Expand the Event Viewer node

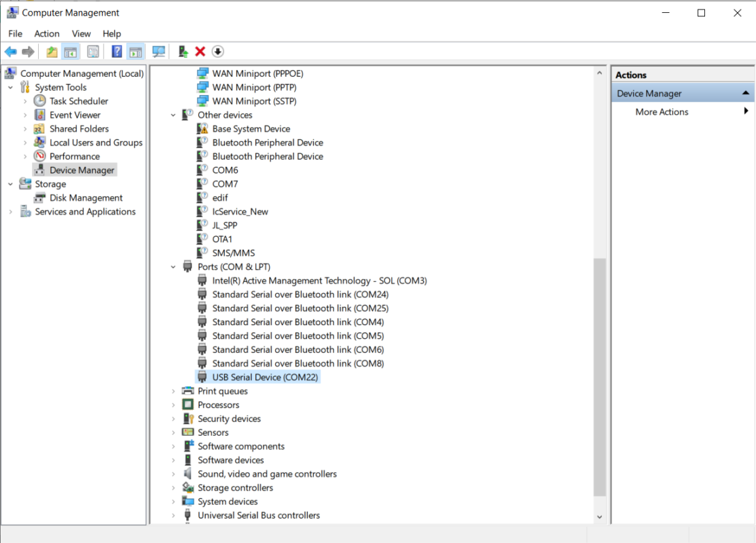pyautogui.click(x=25, y=115)
